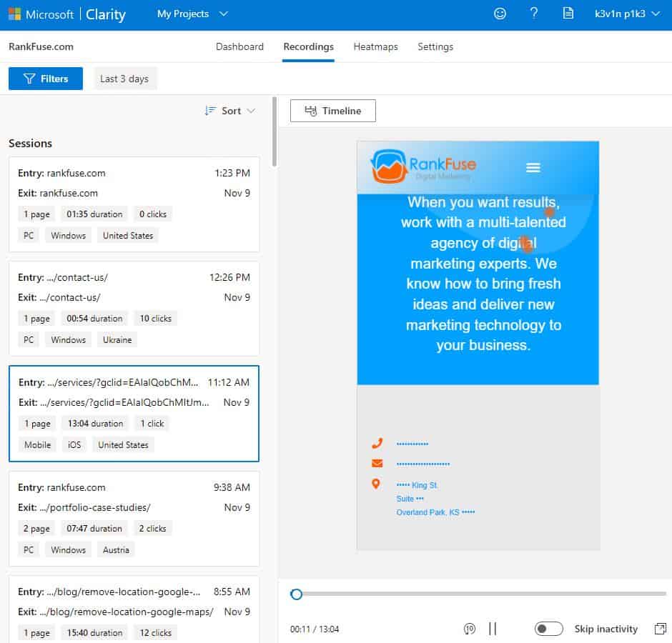This screenshot has width=672, height=643.
Task: Click the phone icon in recording preview
Action: point(377,444)
